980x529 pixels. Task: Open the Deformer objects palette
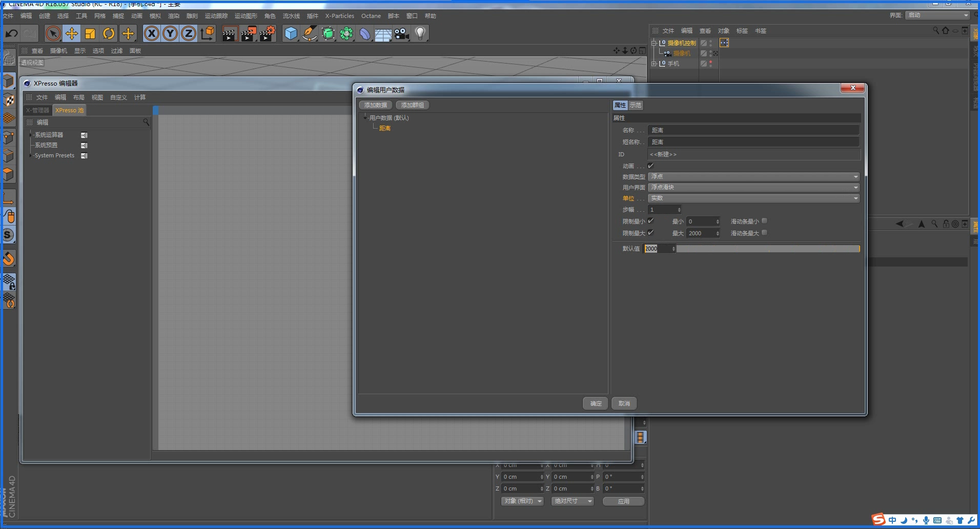365,34
